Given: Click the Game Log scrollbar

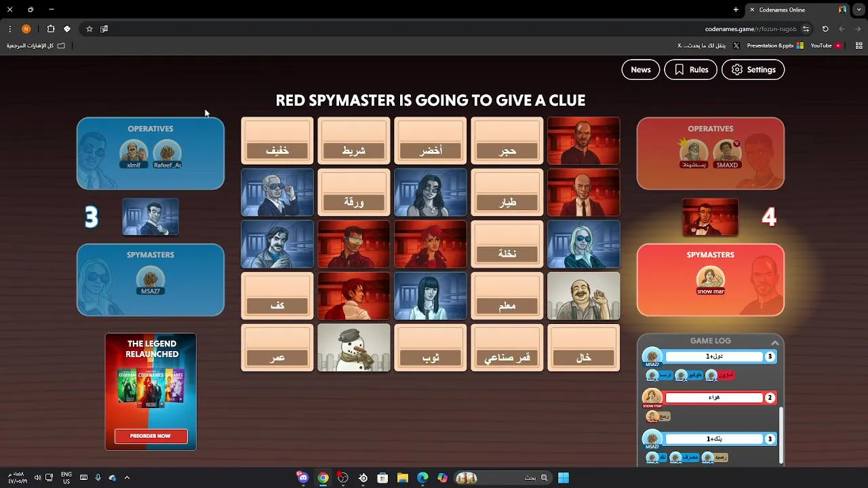Looking at the screenshot, I should point(781,434).
